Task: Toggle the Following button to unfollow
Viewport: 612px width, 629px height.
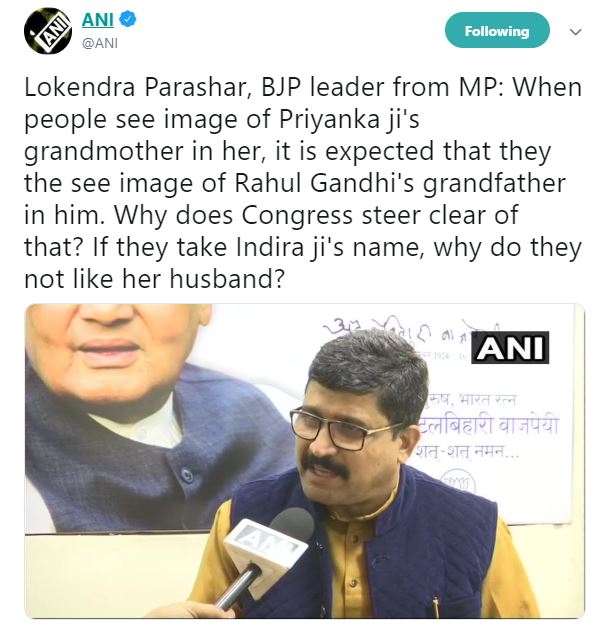Action: pos(497,30)
